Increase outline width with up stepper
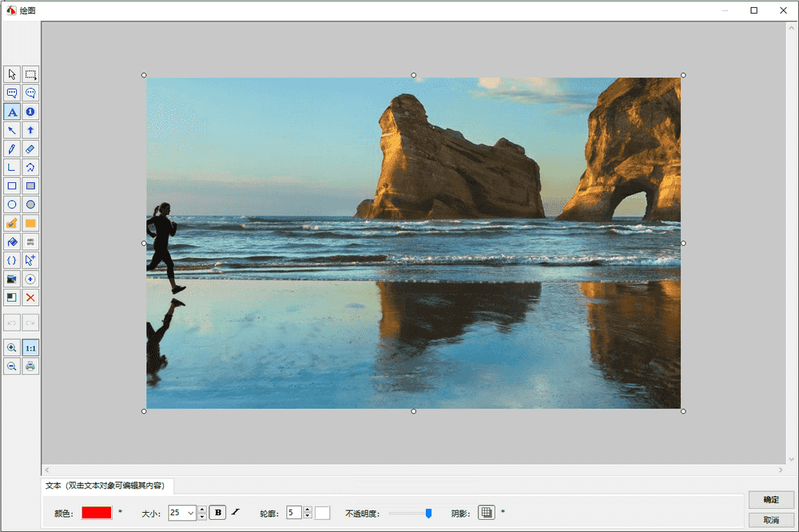This screenshot has height=532, width=799. [x=308, y=509]
